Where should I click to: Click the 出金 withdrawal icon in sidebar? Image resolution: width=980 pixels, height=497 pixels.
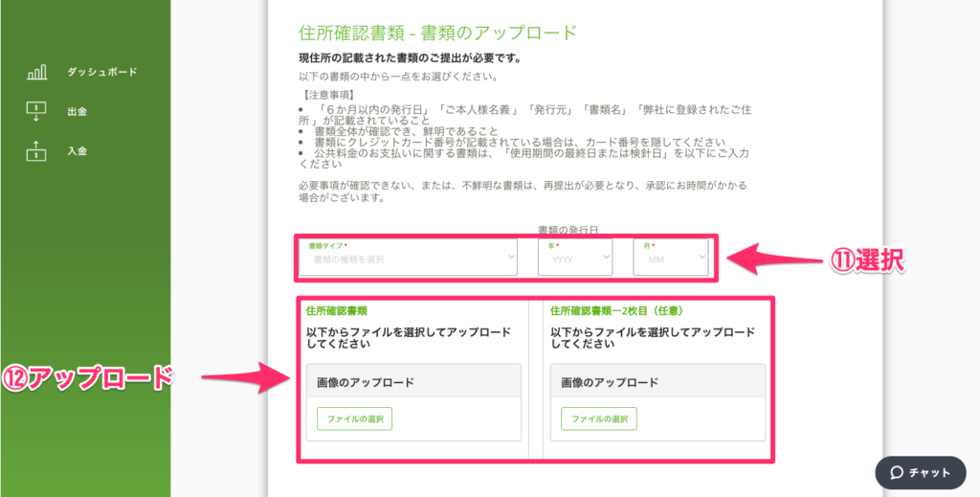pyautogui.click(x=36, y=111)
